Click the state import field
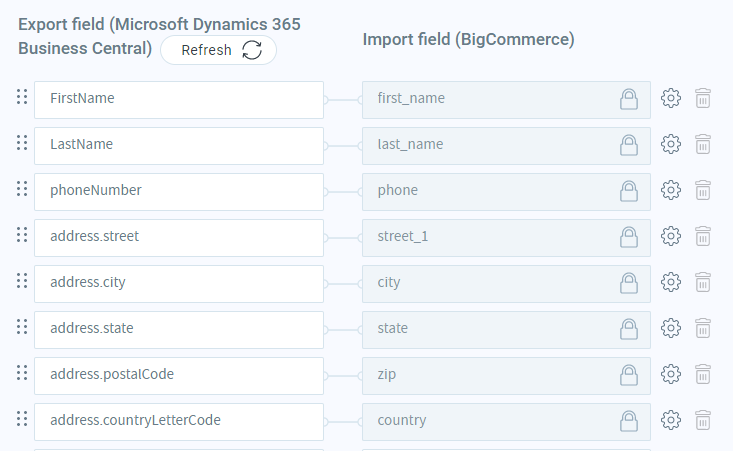Viewport: 733px width, 451px height. 506,330
